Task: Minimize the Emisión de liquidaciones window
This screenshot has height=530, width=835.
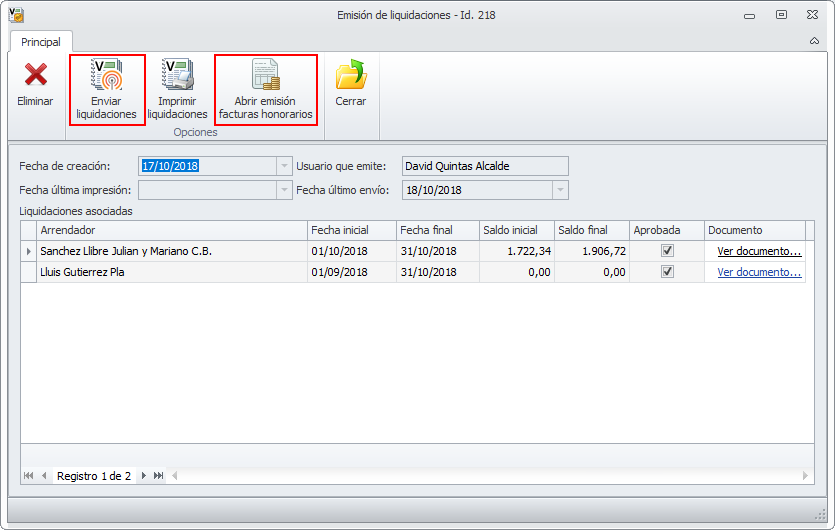Action: [749, 15]
